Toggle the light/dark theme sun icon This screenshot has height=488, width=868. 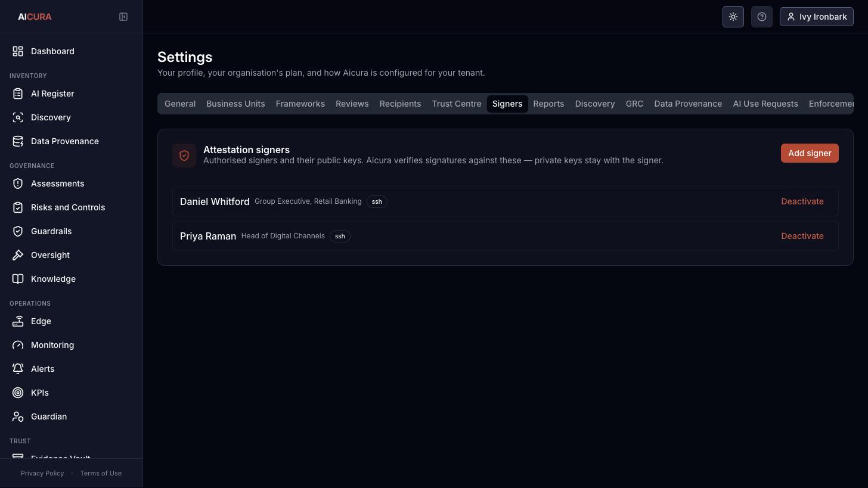point(733,17)
